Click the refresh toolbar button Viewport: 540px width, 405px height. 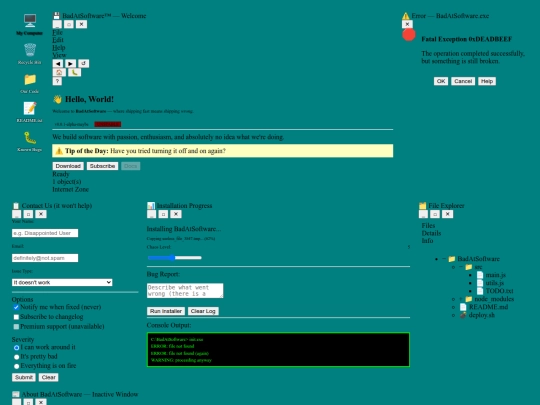[x=83, y=63]
